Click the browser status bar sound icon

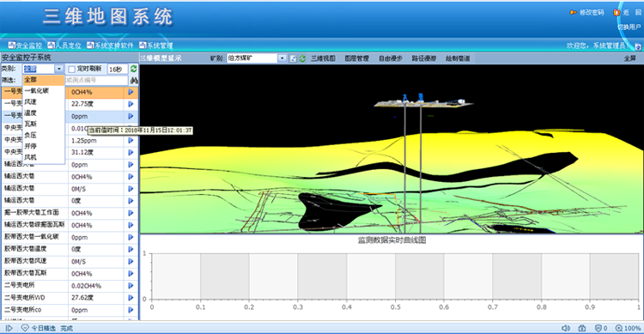pos(566,328)
